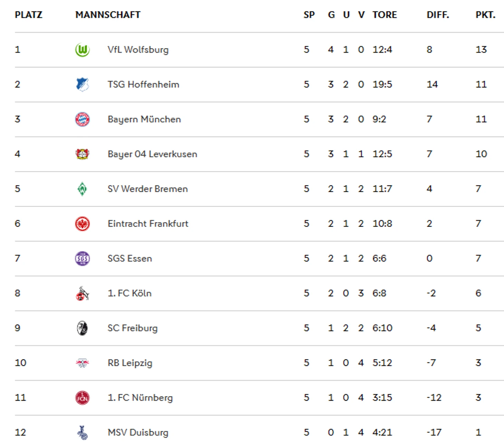
Task: Click the 1. FC Köln goat logo
Action: [x=82, y=293]
